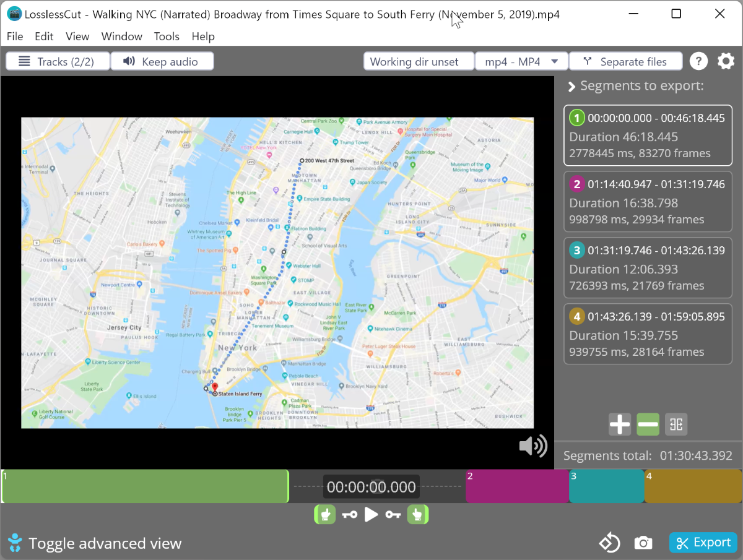Screen dimensions: 743x560
Task: Maximize the LosslessCut window
Action: [x=676, y=14]
